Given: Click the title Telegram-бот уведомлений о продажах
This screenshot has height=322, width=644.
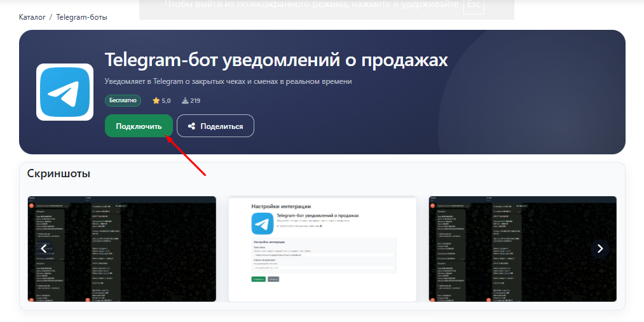Looking at the screenshot, I should point(276,60).
